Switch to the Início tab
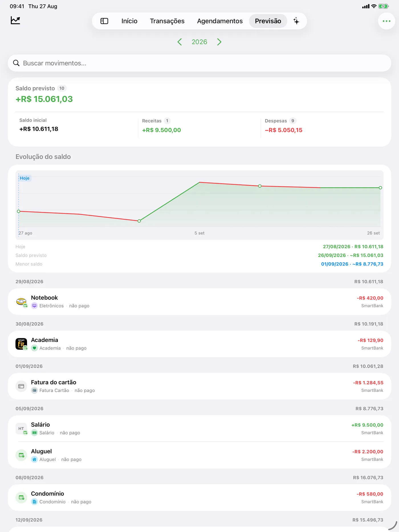Viewport: 399px width, 532px height. click(129, 21)
